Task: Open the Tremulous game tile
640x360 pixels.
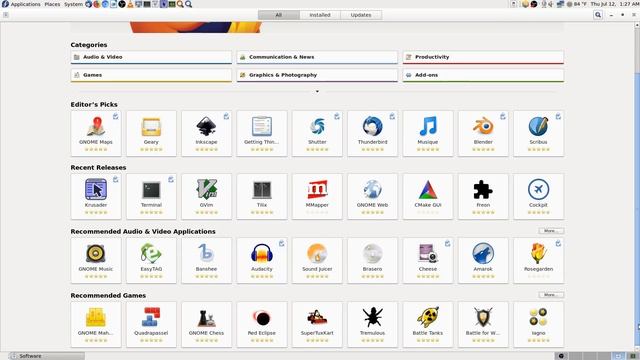Action: coord(372,324)
